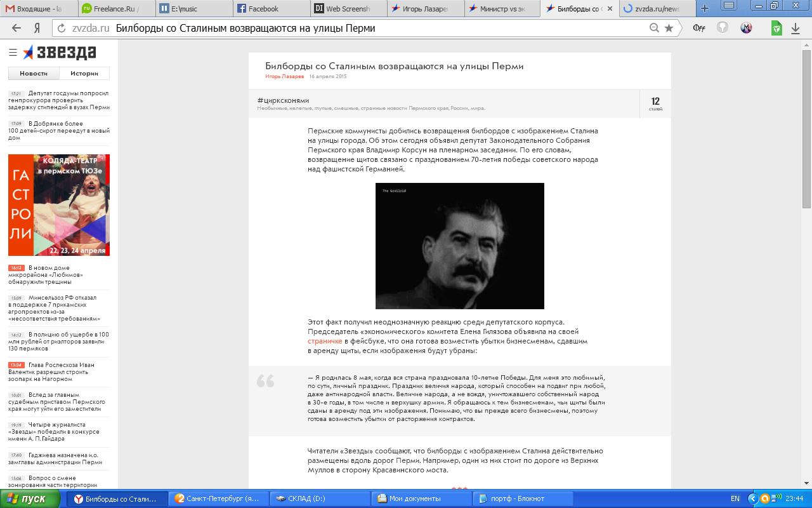The image size is (812, 508).
Task: Select the 'Новости' sidebar tab
Action: click(x=34, y=73)
